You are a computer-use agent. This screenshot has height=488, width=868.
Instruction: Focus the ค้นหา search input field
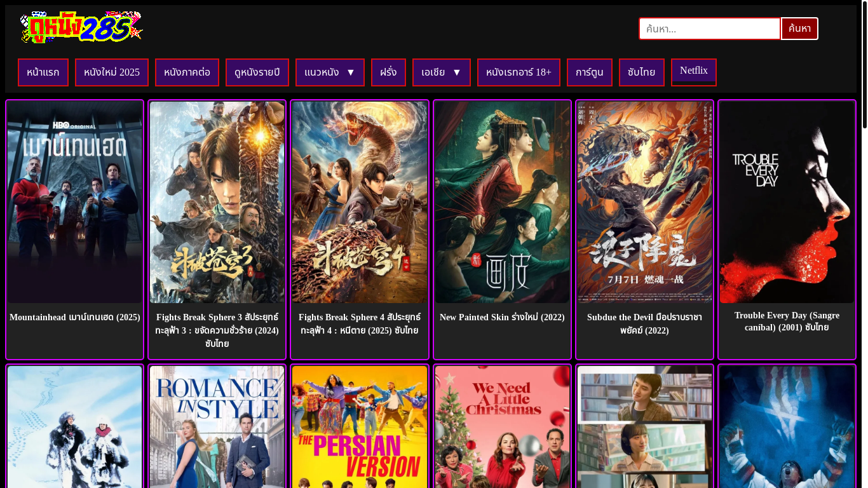[x=710, y=29]
